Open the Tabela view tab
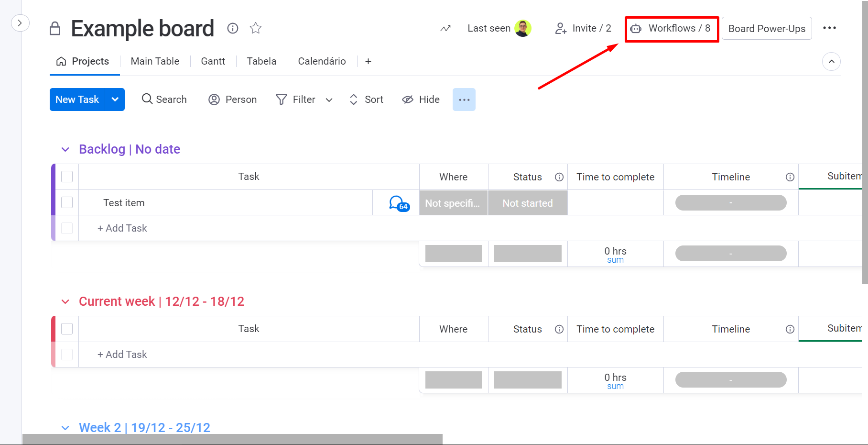This screenshot has height=445, width=868. [261, 61]
